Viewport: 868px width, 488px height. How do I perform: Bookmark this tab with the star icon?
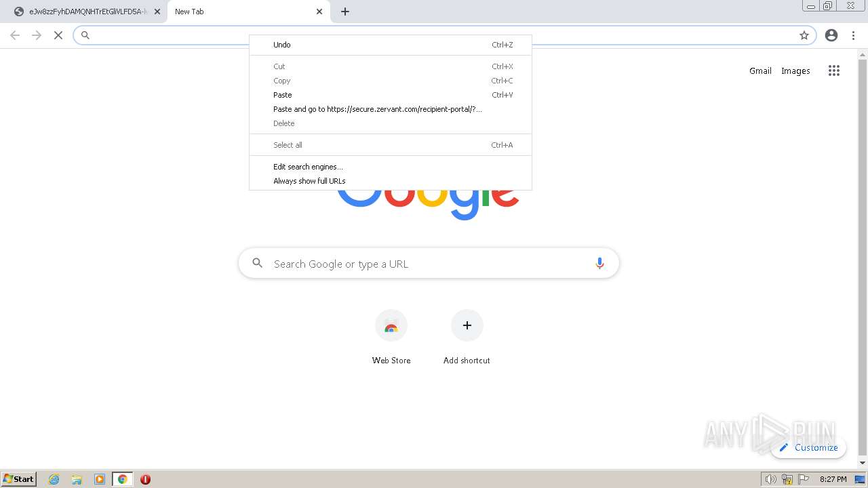(804, 35)
